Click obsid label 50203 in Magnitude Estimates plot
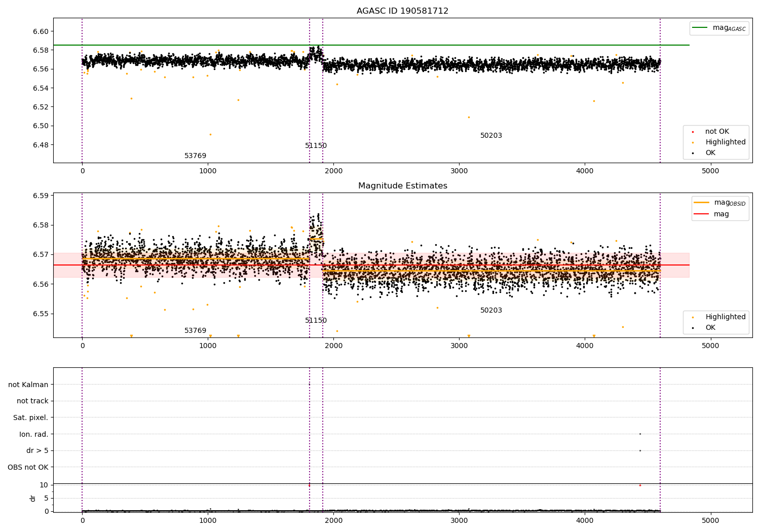 click(491, 310)
